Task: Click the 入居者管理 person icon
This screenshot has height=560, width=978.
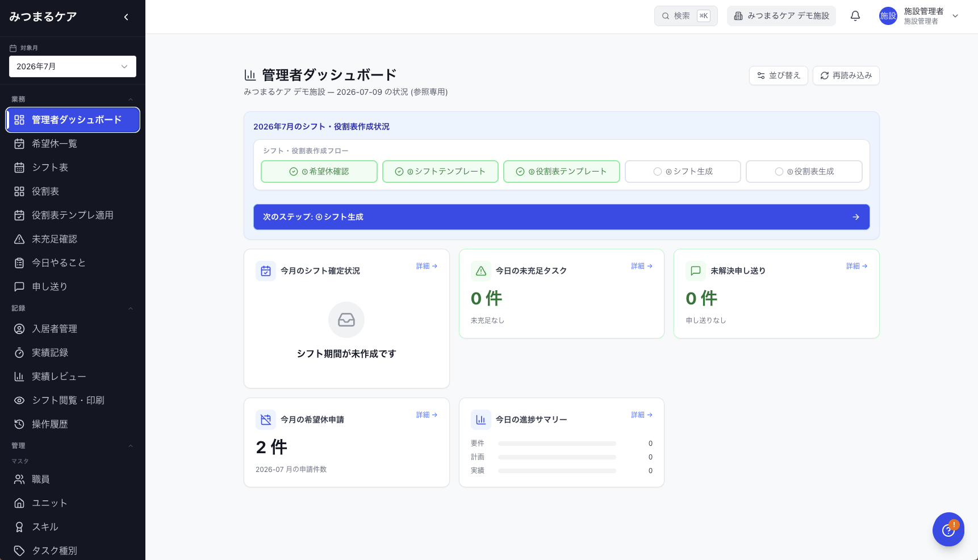Action: 19,329
